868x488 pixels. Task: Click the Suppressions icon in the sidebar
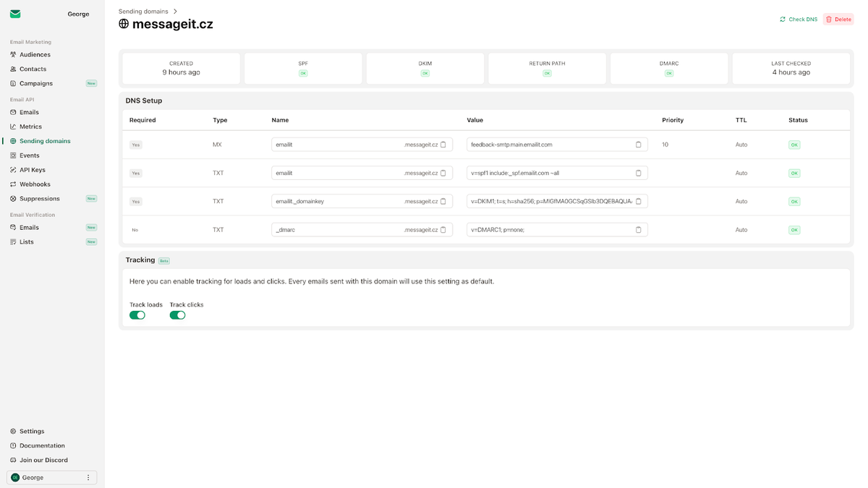tap(12, 198)
